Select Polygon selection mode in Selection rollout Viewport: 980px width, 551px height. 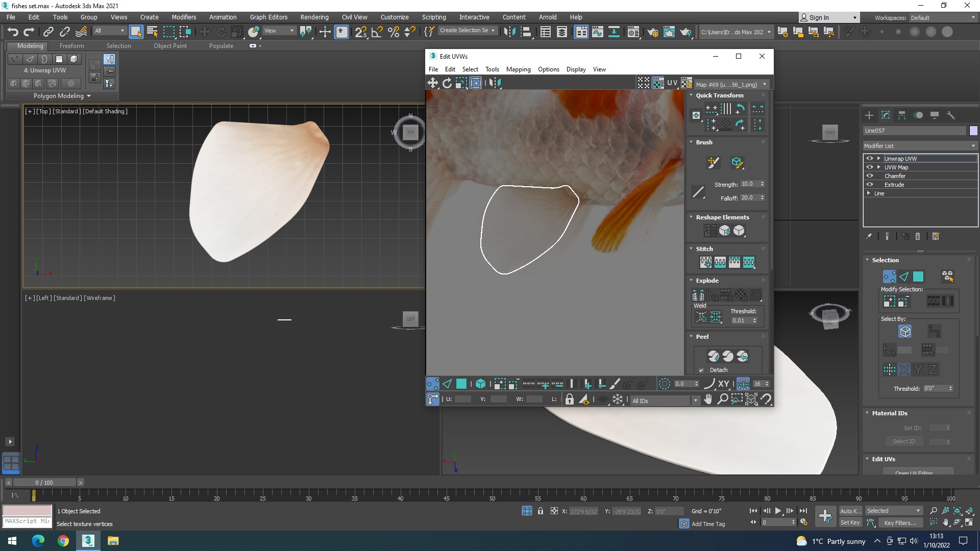pos(918,277)
